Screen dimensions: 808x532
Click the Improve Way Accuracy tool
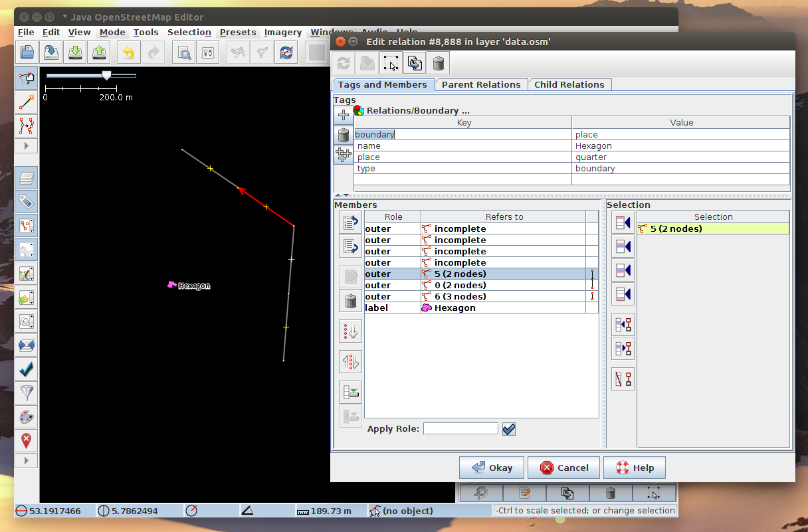click(x=27, y=125)
